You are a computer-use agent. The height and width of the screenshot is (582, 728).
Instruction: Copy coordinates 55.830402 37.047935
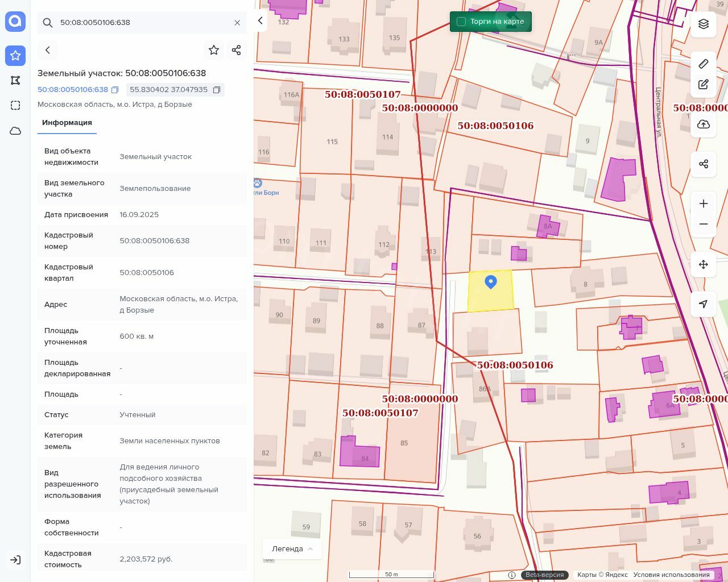[x=217, y=90]
